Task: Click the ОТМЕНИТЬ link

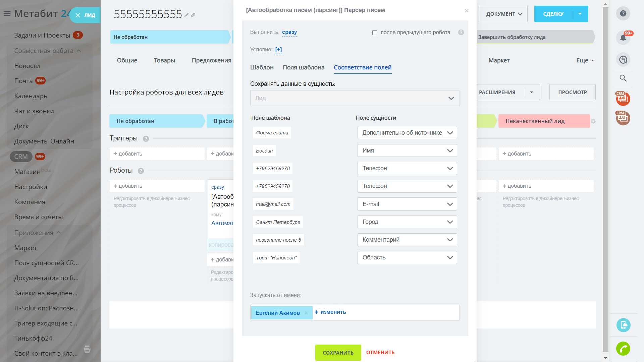Action: tap(380, 353)
